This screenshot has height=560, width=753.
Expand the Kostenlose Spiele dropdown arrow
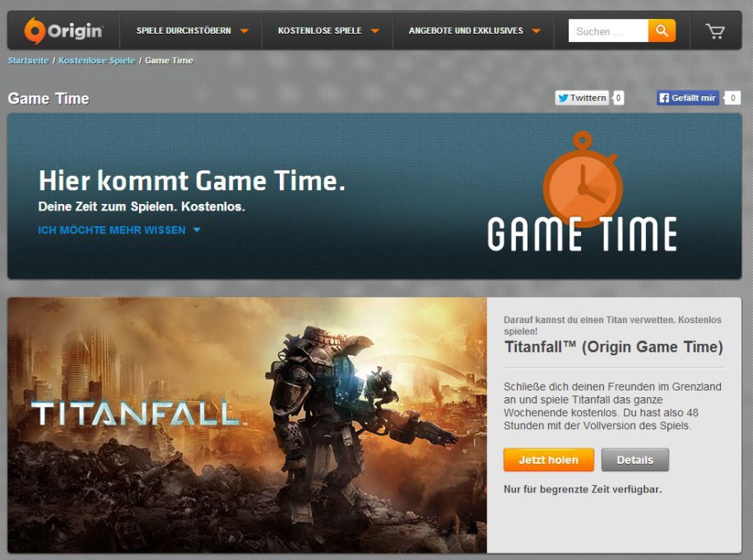pyautogui.click(x=374, y=31)
